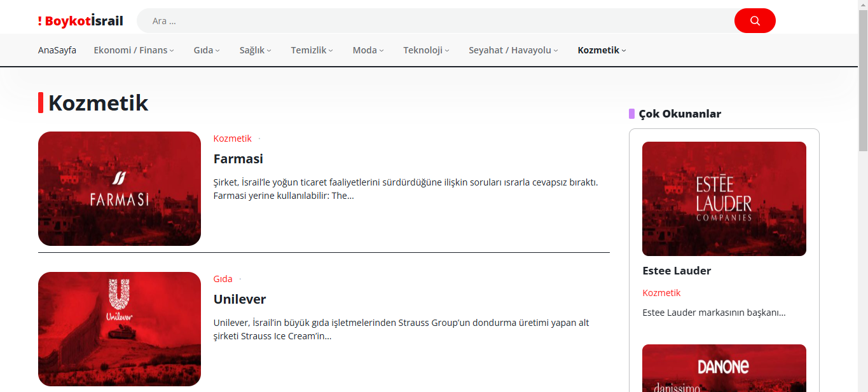Open the BoykotIsrail site logo
The image size is (868, 392).
coord(81,21)
